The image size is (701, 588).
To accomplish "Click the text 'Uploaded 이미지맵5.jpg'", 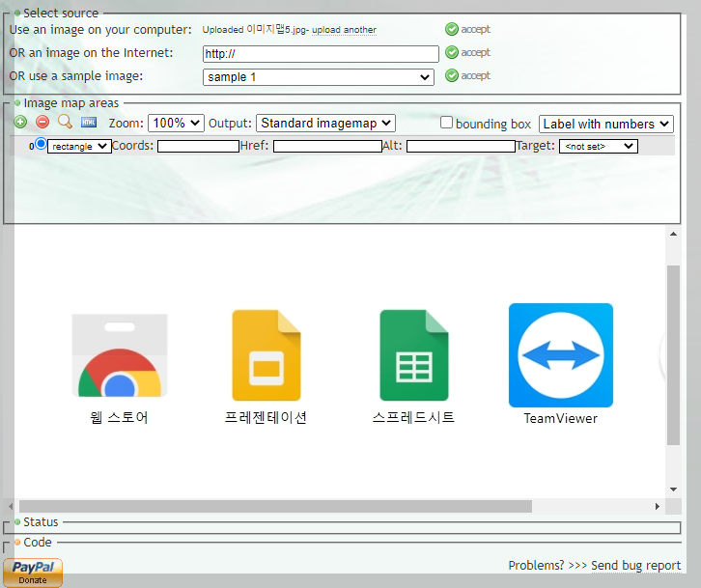I will (x=254, y=30).
